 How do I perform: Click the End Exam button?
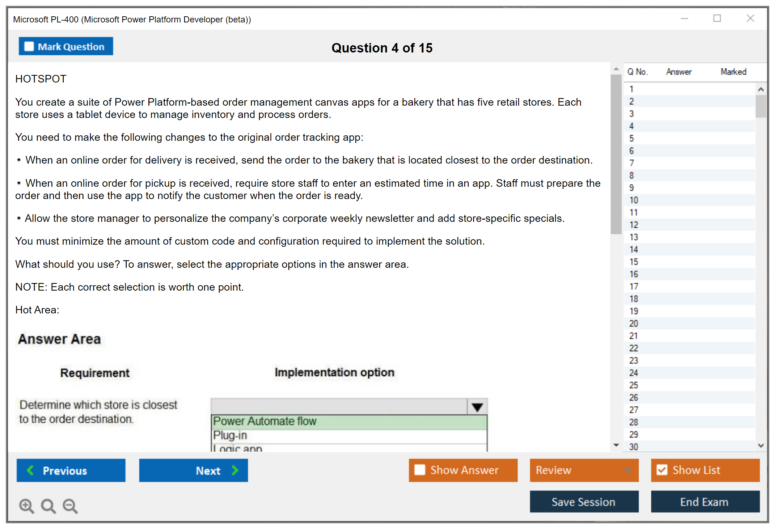click(x=705, y=502)
